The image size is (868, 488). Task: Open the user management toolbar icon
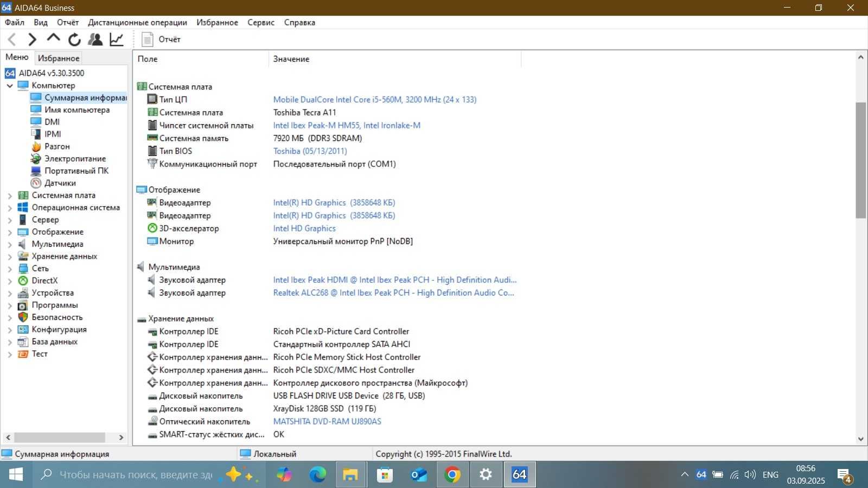click(x=95, y=39)
